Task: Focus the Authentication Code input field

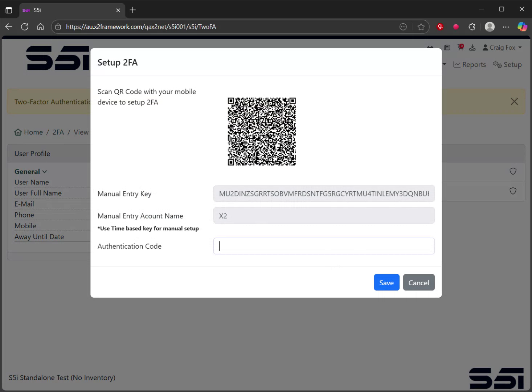Action: (324, 246)
